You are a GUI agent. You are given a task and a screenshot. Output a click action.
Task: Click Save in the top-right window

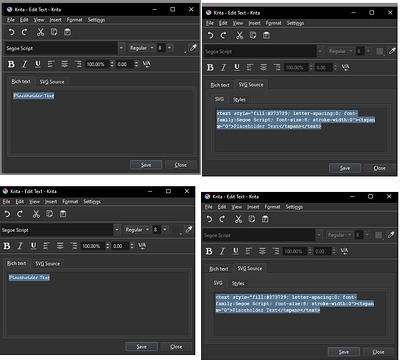point(345,168)
